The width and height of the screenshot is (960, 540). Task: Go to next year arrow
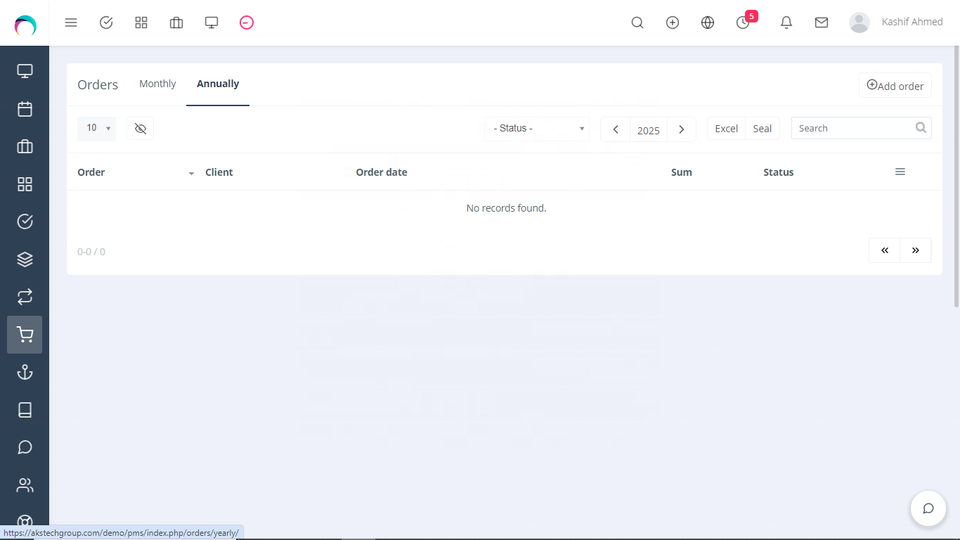coord(681,129)
